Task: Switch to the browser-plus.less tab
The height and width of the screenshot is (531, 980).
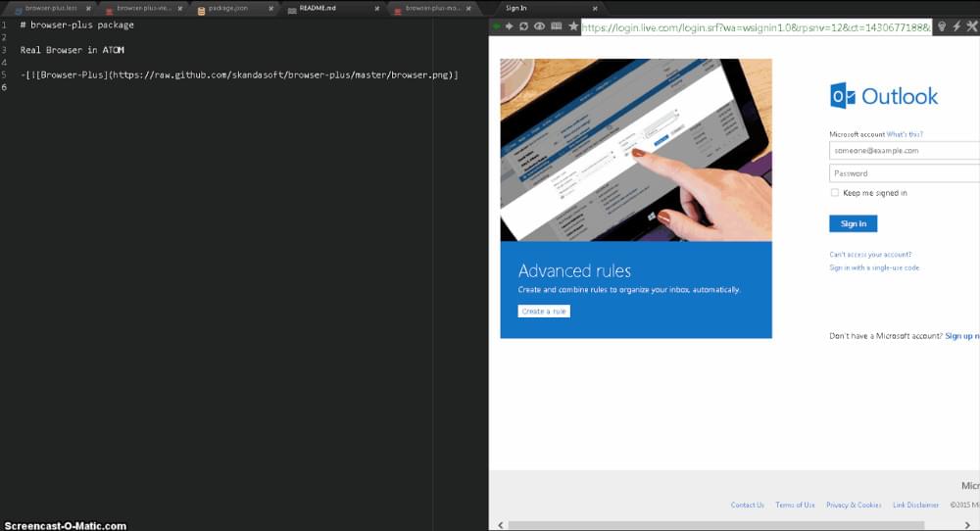Action: pos(51,8)
